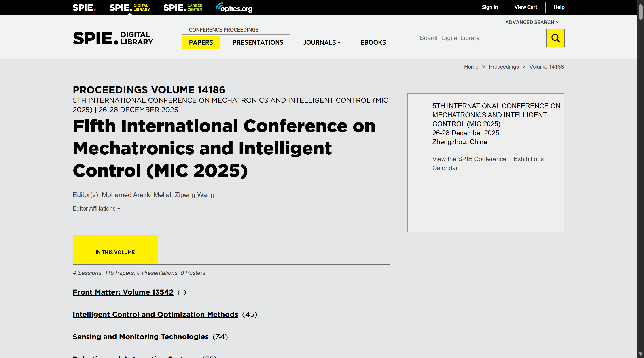Click Sign In in the top bar
Screen dimensions: 644x358
click(490, 7)
